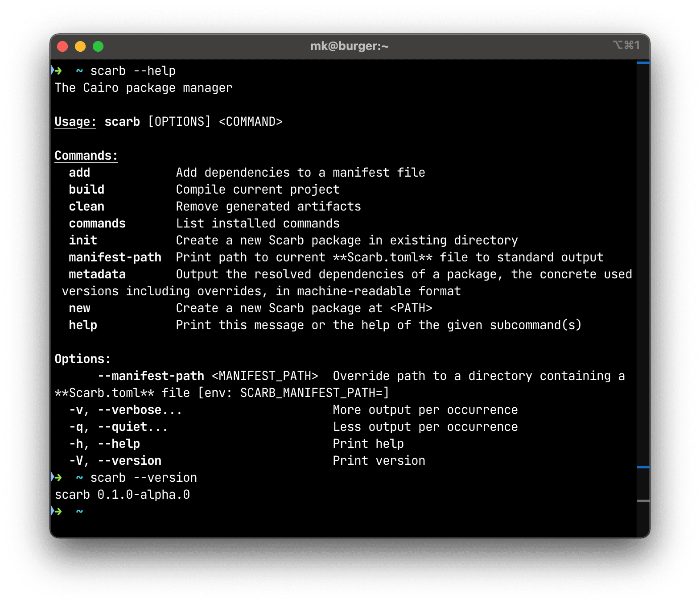Click the bold build command name
This screenshot has width=700, height=604.
[86, 190]
